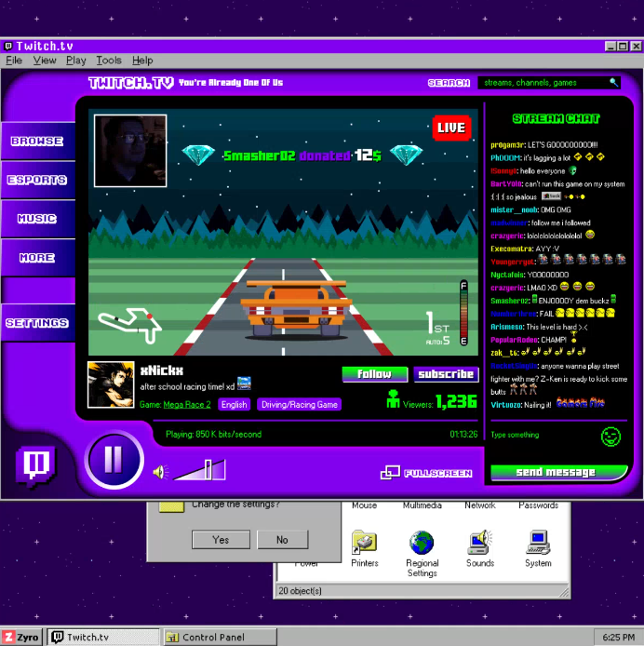Click the No button in the dialog
The height and width of the screenshot is (646, 644).
coord(282,540)
